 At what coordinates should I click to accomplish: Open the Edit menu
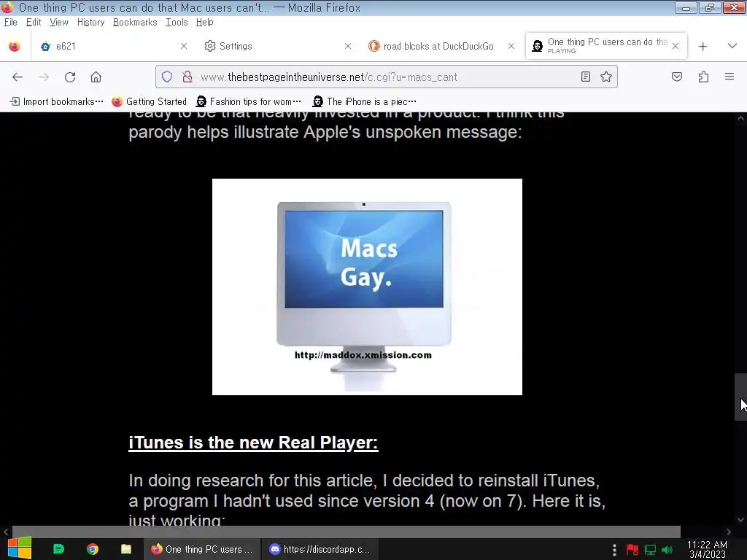tap(34, 23)
